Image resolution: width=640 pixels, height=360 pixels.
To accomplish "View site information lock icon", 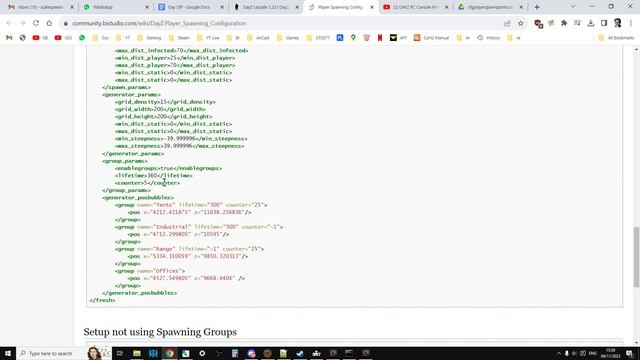I will (65, 23).
